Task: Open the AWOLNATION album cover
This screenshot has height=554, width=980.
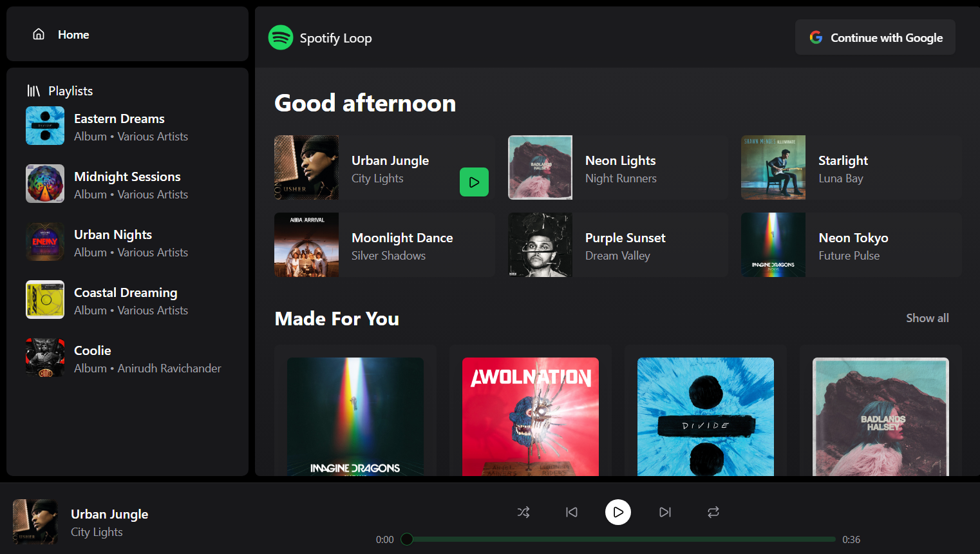Action: [x=530, y=417]
